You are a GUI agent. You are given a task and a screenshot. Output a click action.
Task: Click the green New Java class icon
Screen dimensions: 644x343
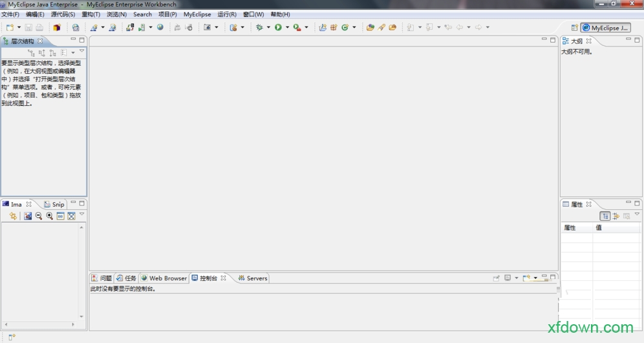point(345,28)
